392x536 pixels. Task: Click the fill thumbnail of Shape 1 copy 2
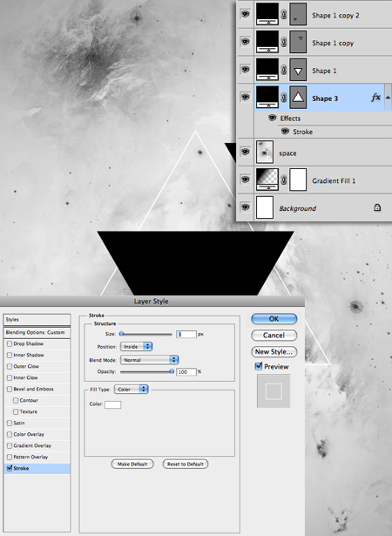pos(267,14)
